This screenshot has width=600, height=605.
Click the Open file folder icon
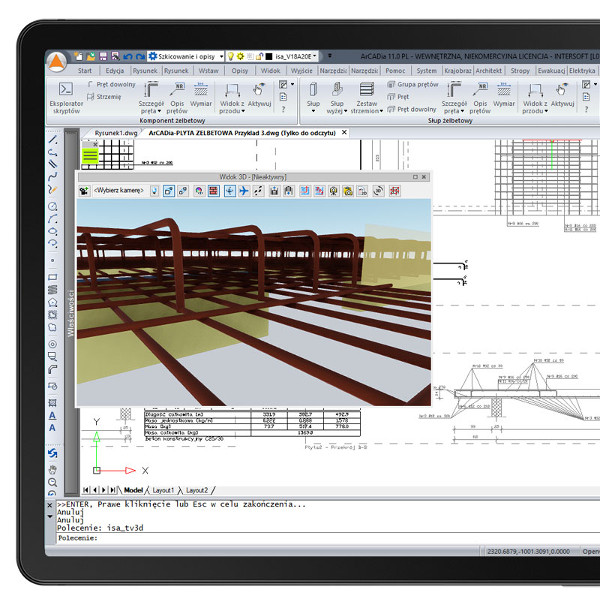click(x=91, y=56)
